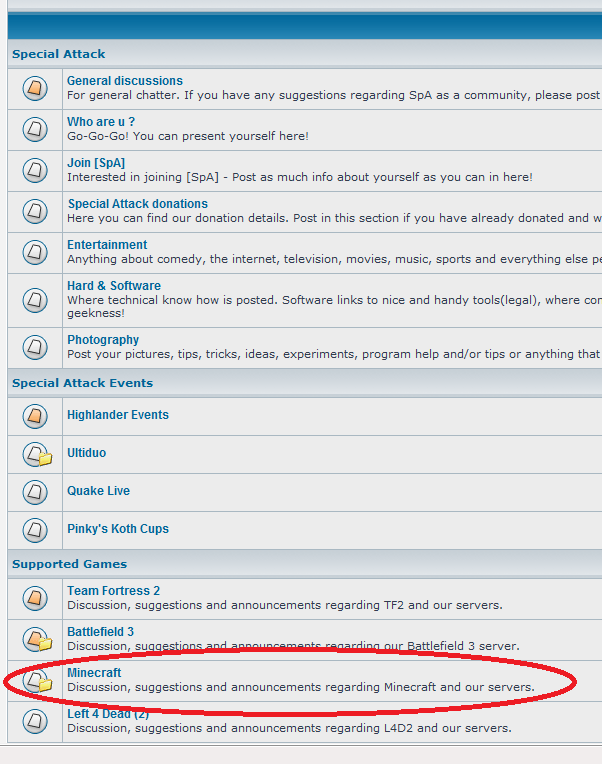Click the Who are u ? forum icon
Image resolution: width=602 pixels, height=764 pixels.
[x=35, y=130]
